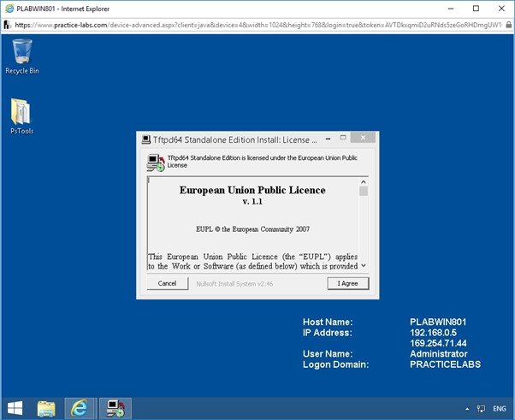This screenshot has width=515, height=420.
Task: Click the installer title bar icon
Action: pyautogui.click(x=145, y=140)
